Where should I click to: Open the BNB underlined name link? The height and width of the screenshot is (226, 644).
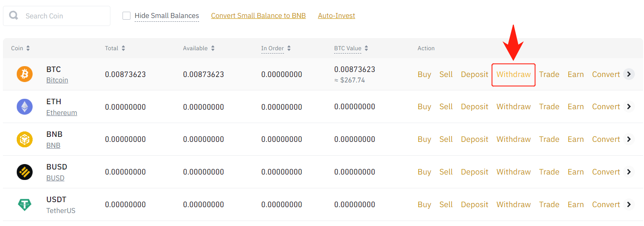54,145
